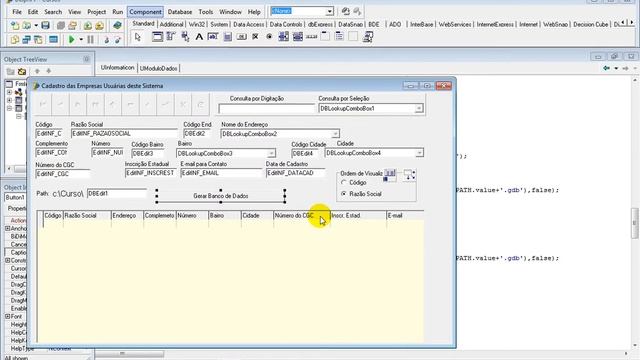The height and width of the screenshot is (360, 640).
Task: Select the arrow pointer in component palette
Action: (138, 38)
